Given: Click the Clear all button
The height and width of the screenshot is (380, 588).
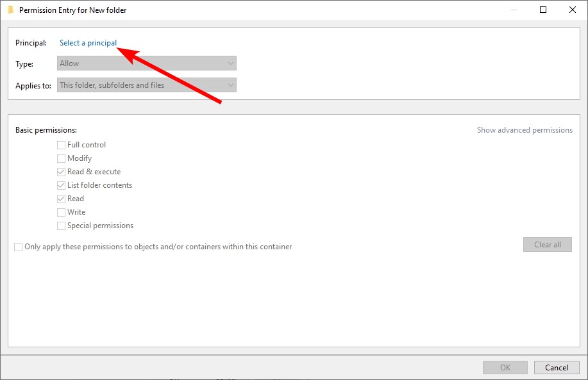Looking at the screenshot, I should pos(548,245).
